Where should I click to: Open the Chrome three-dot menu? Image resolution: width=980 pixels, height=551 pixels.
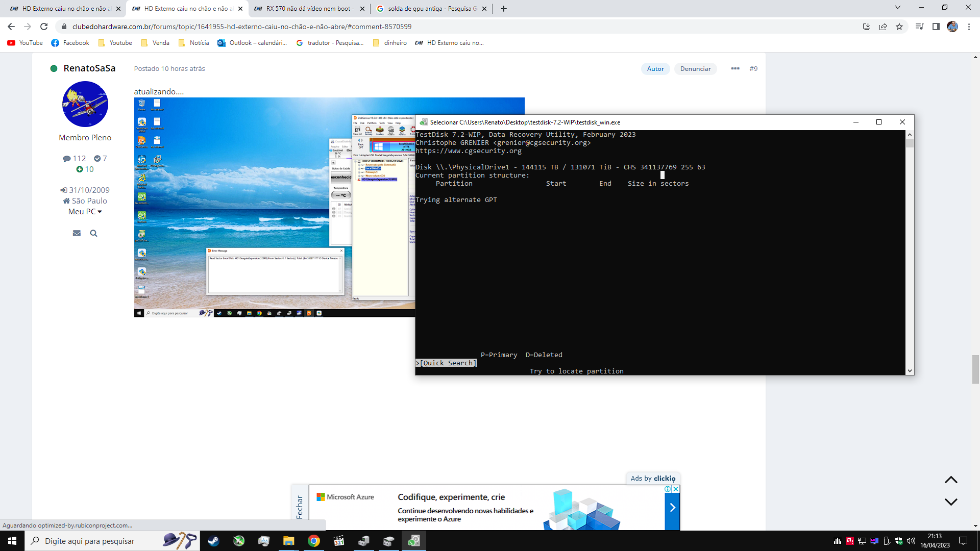[969, 27]
